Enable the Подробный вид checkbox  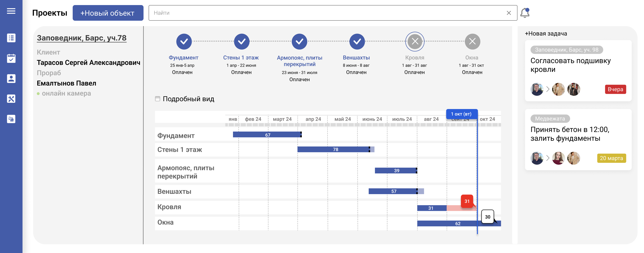coord(158,99)
